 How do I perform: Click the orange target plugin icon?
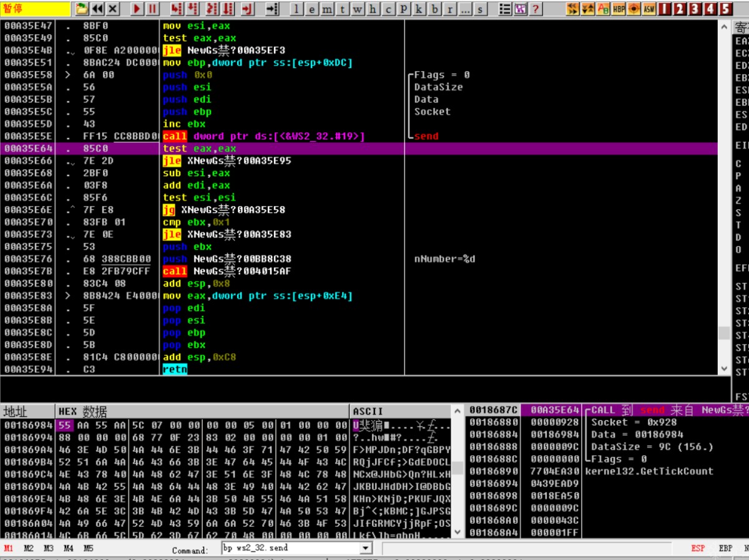pyautogui.click(x=634, y=9)
